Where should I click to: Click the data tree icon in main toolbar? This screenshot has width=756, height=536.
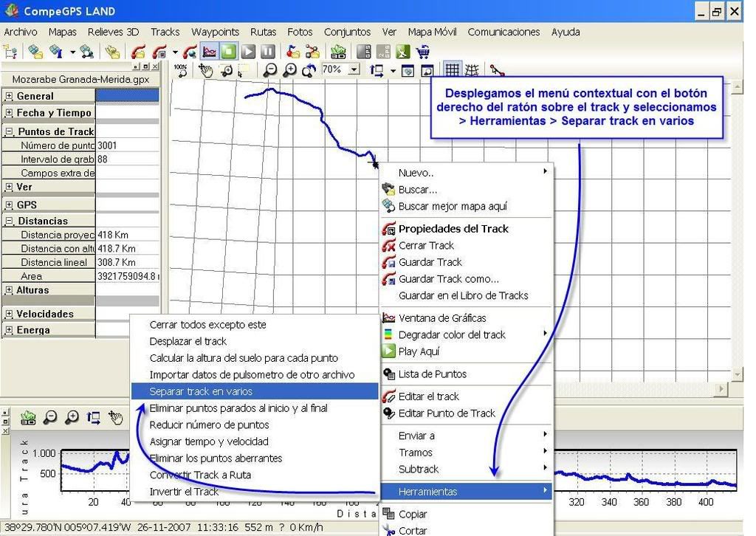(x=10, y=52)
